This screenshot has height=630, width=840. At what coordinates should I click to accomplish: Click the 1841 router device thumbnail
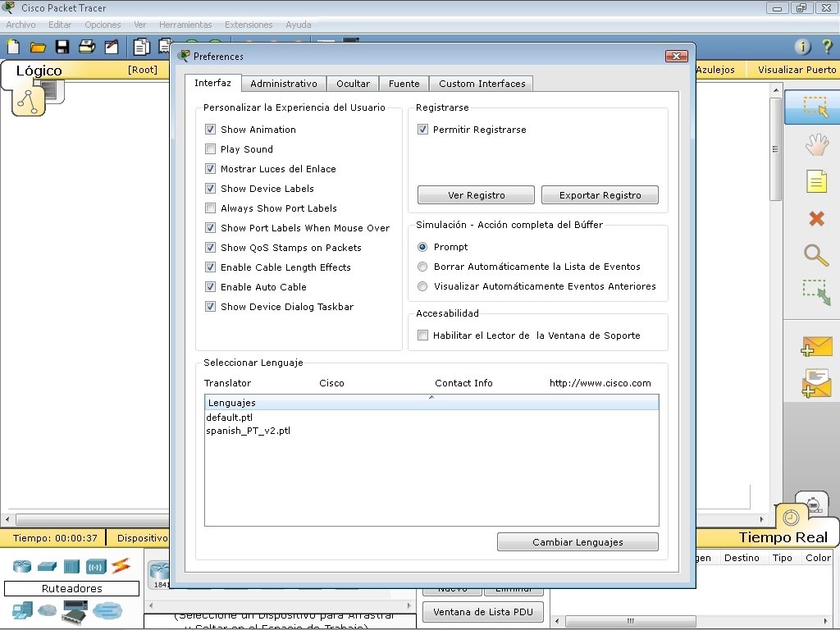pos(159,574)
